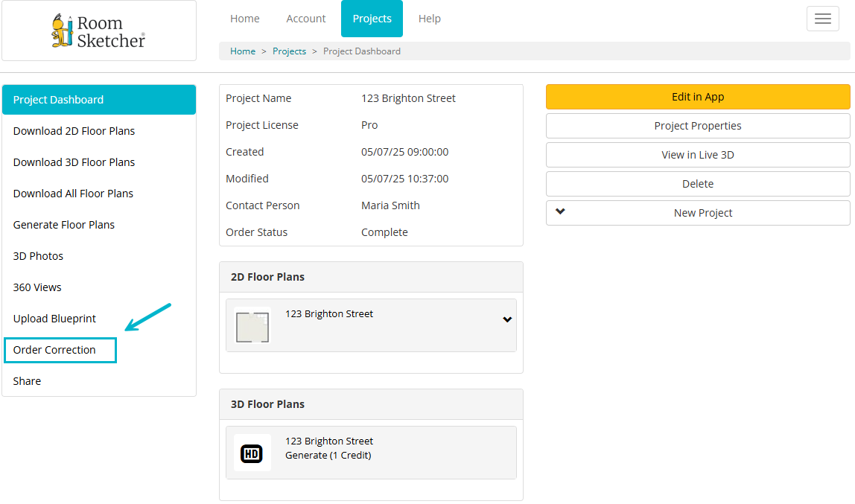
Task: Click the Contact Person label
Action: click(262, 205)
